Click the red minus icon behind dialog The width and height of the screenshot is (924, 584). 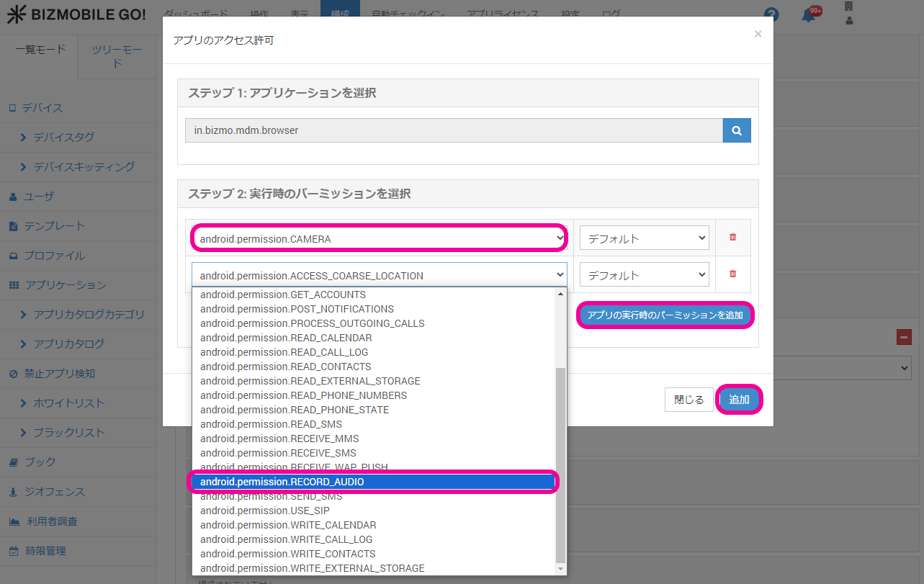[x=903, y=336]
